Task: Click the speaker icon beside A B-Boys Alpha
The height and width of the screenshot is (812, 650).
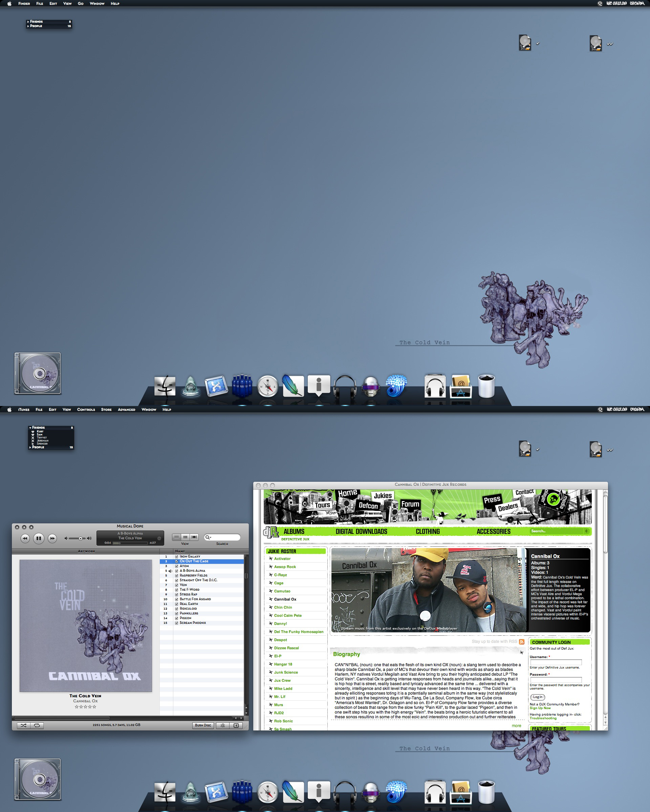Action: click(170, 571)
